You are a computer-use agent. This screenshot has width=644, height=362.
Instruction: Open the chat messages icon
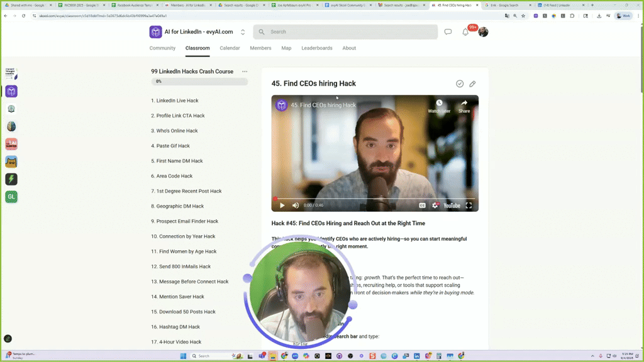click(x=448, y=31)
